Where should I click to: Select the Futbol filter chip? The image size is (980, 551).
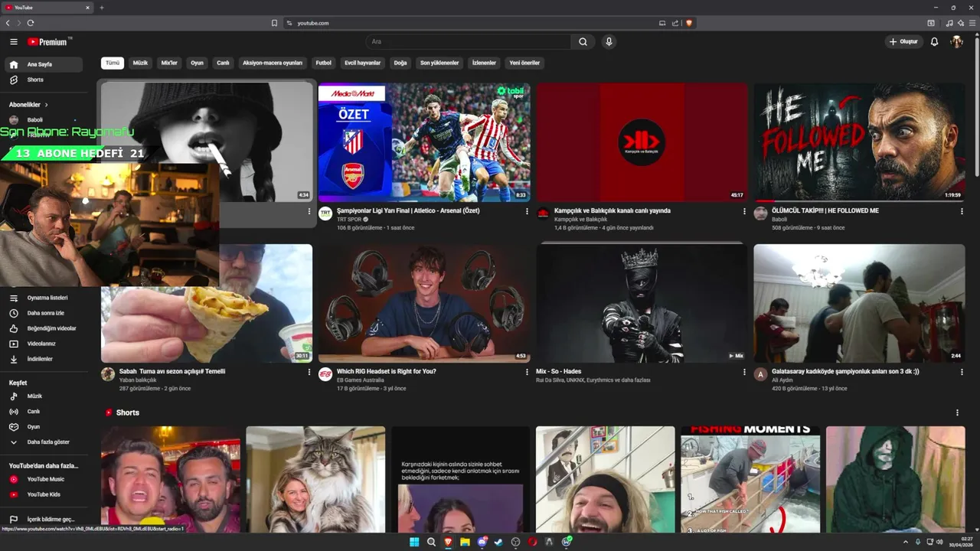click(324, 63)
